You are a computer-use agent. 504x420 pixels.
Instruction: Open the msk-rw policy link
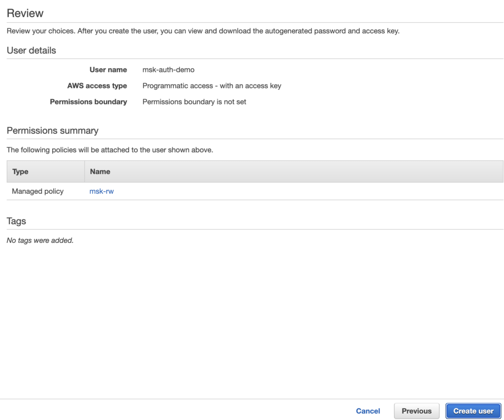click(101, 191)
